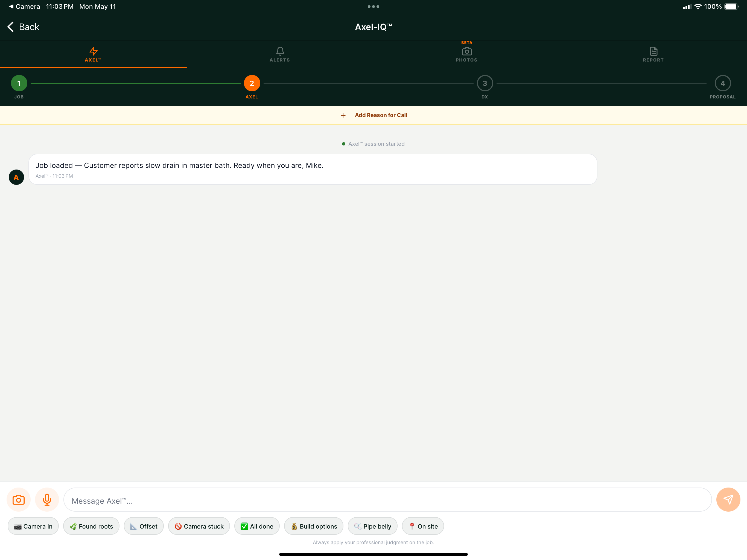The width and height of the screenshot is (747, 560).
Task: Tap the 'Axel™ session started' status line
Action: click(x=373, y=144)
